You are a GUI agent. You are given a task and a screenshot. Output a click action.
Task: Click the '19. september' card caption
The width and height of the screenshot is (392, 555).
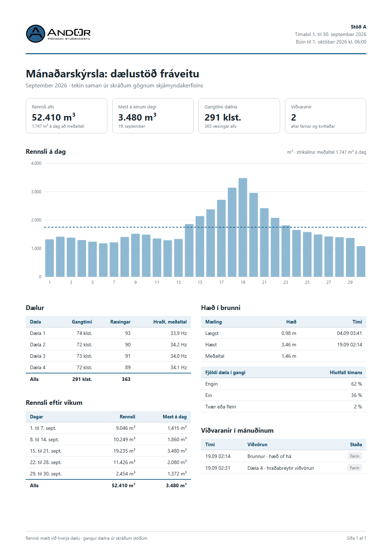(131, 126)
